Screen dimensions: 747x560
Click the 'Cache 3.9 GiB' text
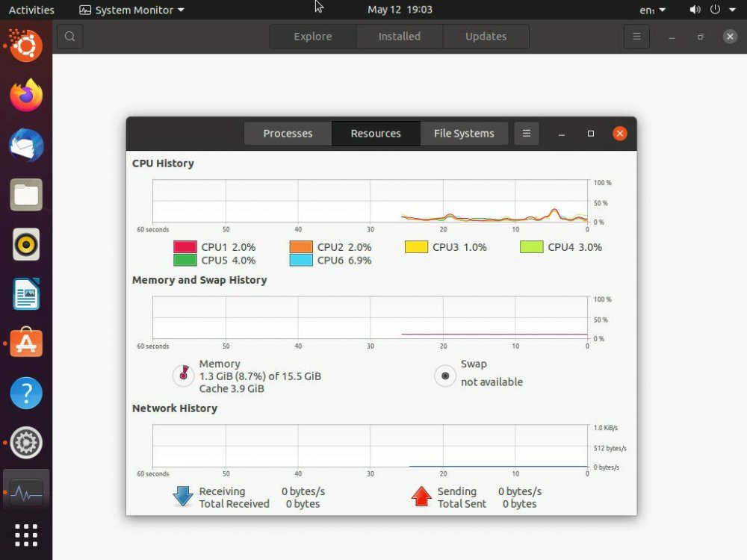pyautogui.click(x=232, y=388)
